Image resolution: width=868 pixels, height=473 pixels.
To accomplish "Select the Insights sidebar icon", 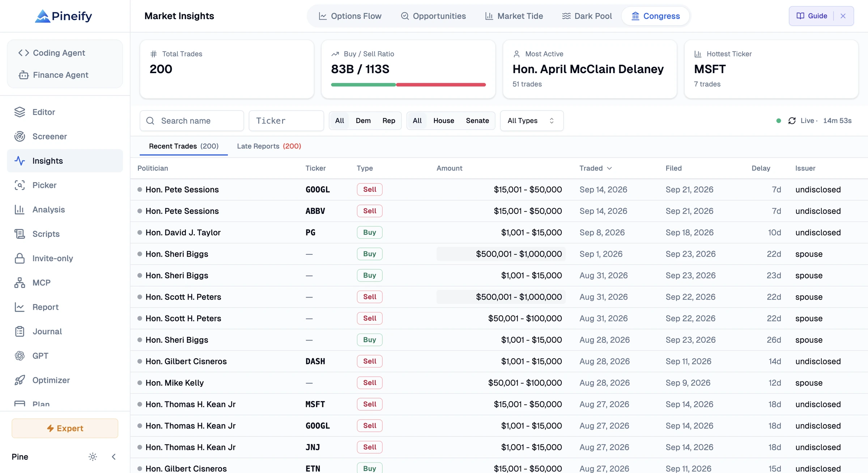I will 20,161.
